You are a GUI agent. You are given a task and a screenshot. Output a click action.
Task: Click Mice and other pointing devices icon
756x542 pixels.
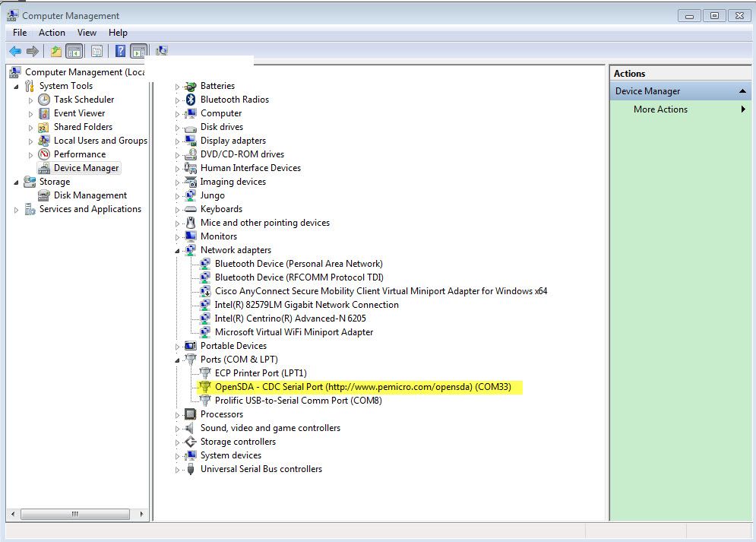191,223
